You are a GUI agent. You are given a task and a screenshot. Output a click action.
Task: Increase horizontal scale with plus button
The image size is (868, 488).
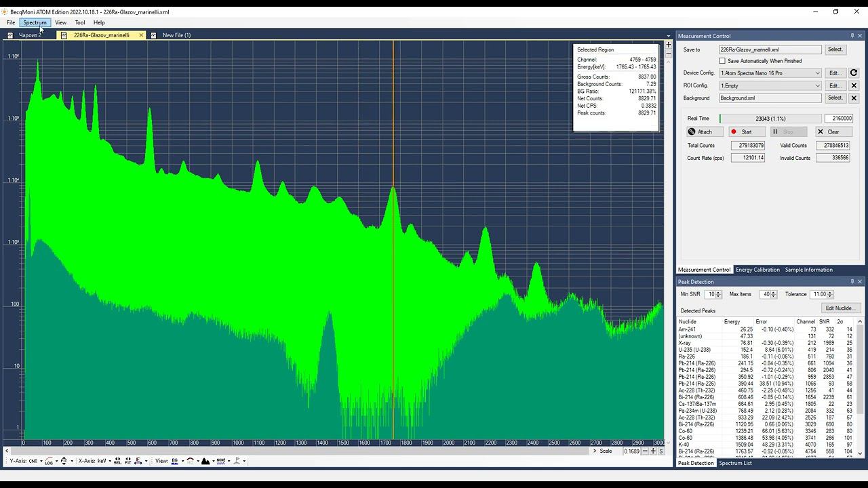653,451
